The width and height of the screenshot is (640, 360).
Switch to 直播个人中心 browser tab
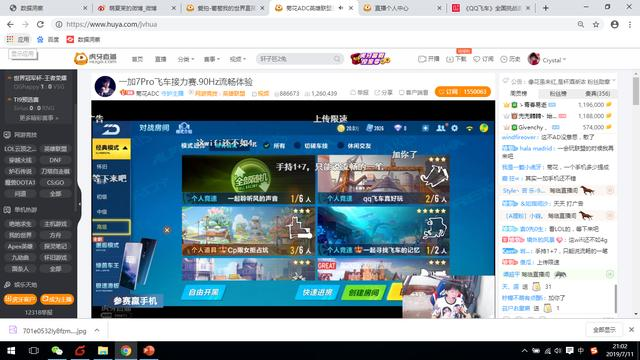point(402,8)
